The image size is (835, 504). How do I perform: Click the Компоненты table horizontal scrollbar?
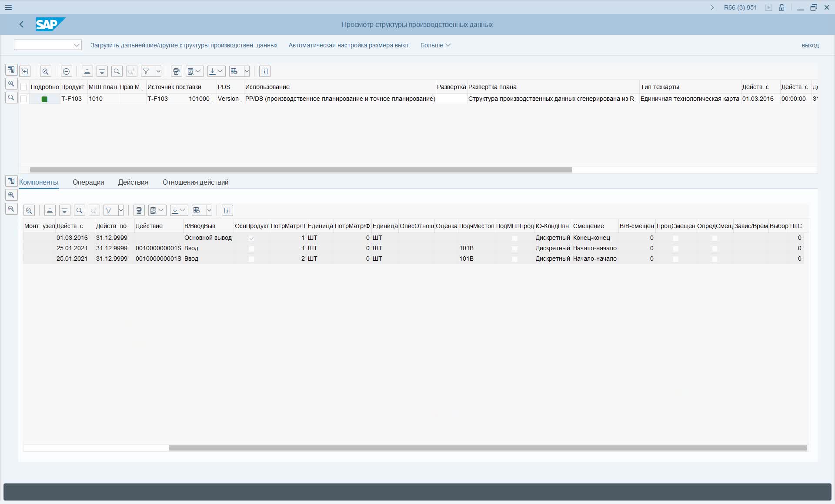click(x=488, y=448)
